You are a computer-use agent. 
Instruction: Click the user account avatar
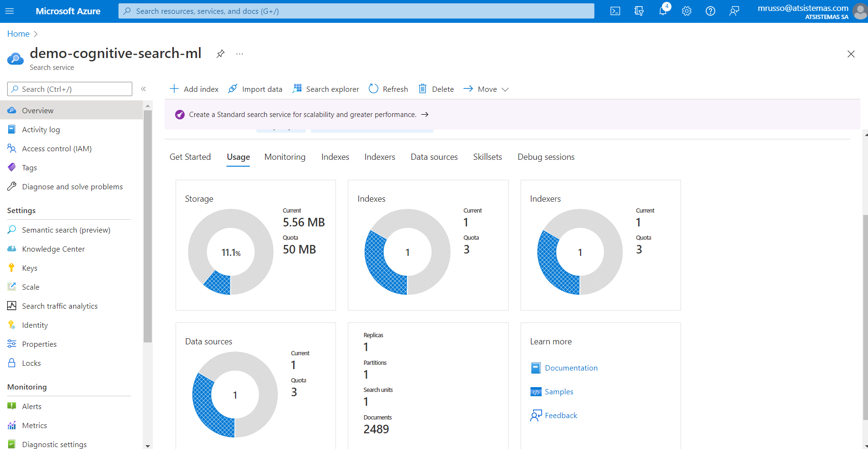859,11
